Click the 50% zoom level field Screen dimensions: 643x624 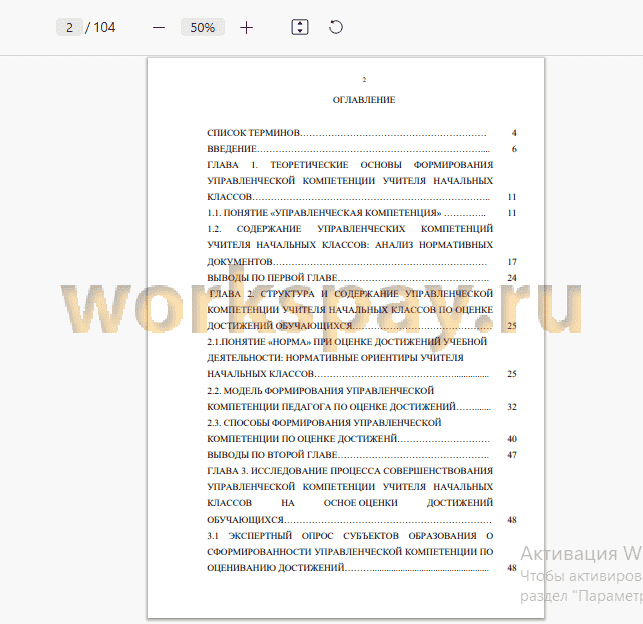[x=203, y=27]
